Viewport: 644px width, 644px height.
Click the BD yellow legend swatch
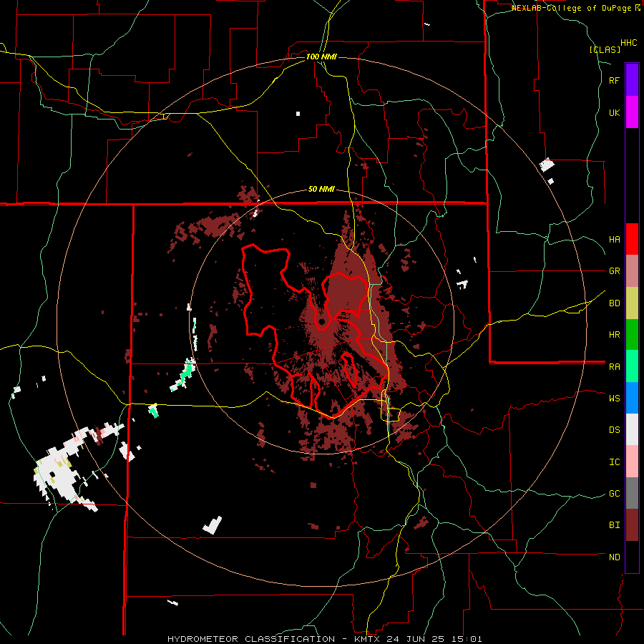point(632,303)
